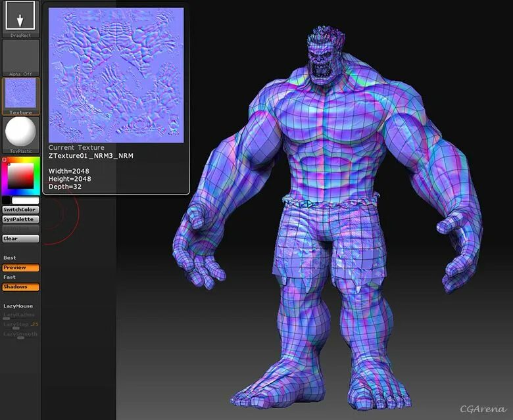Click the Current Texture label
513x420 pixels.
click(76, 148)
